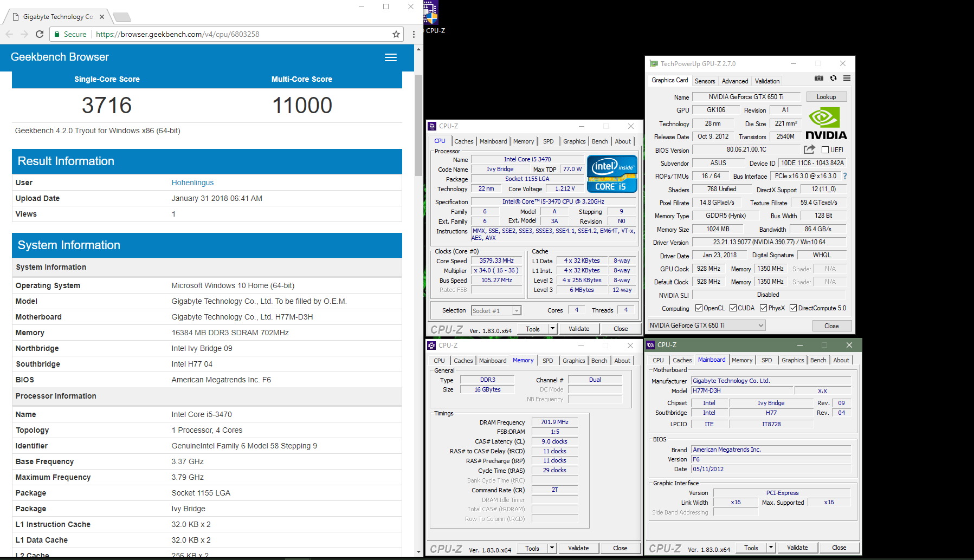The height and width of the screenshot is (560, 974).
Task: Select SPD tab in CPU-Z Memory window
Action: pos(548,361)
